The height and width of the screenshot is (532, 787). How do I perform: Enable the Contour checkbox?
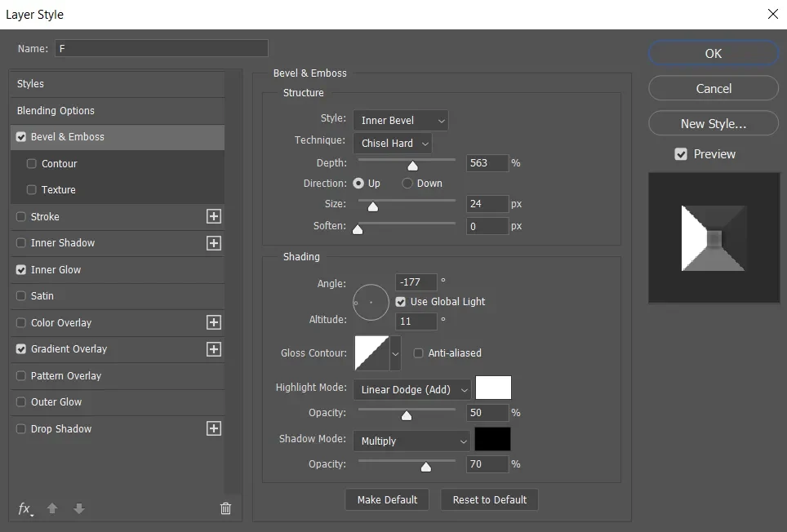(32, 164)
